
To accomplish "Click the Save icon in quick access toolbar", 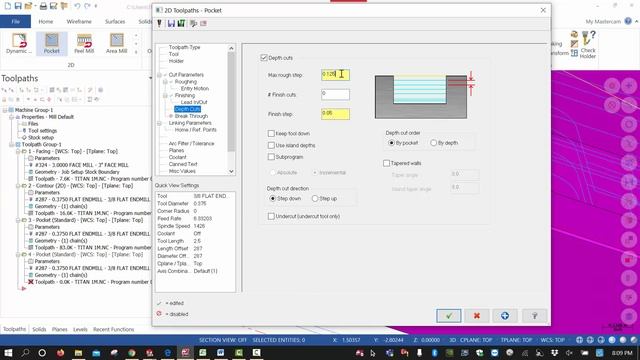I will point(18,6).
